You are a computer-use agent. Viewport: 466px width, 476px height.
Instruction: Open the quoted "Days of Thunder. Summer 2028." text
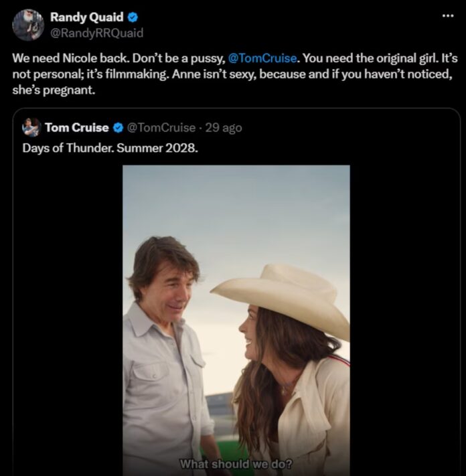click(x=110, y=148)
